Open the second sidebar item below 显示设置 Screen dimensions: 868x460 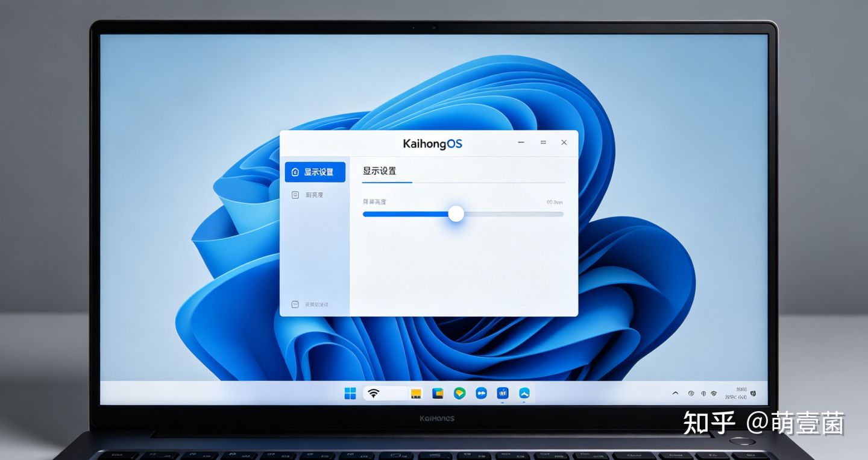pos(307,195)
